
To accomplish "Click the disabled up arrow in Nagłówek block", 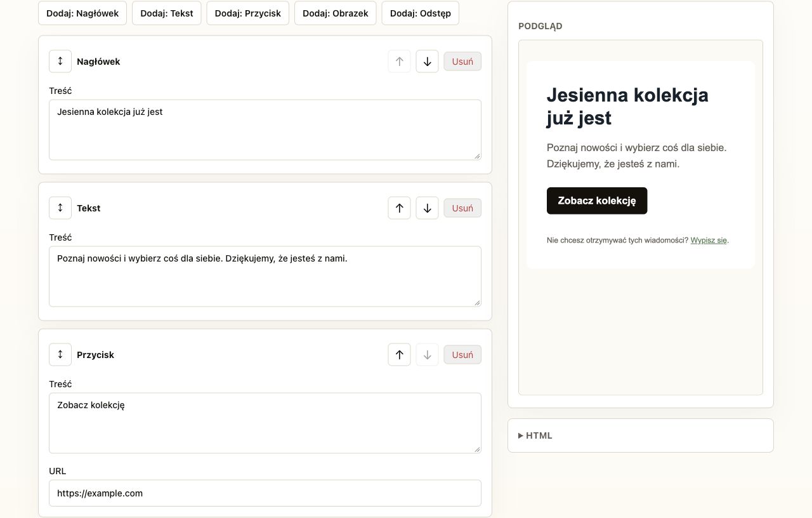I will click(399, 62).
